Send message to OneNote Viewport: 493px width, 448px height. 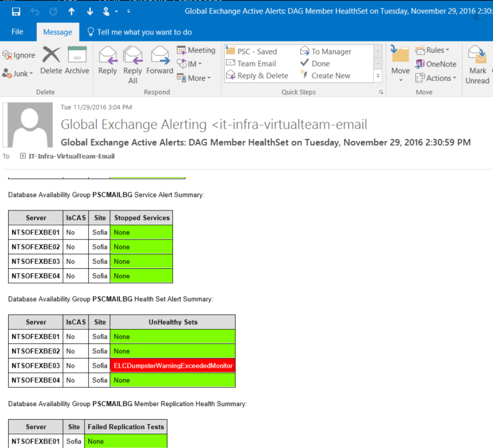[x=436, y=64]
